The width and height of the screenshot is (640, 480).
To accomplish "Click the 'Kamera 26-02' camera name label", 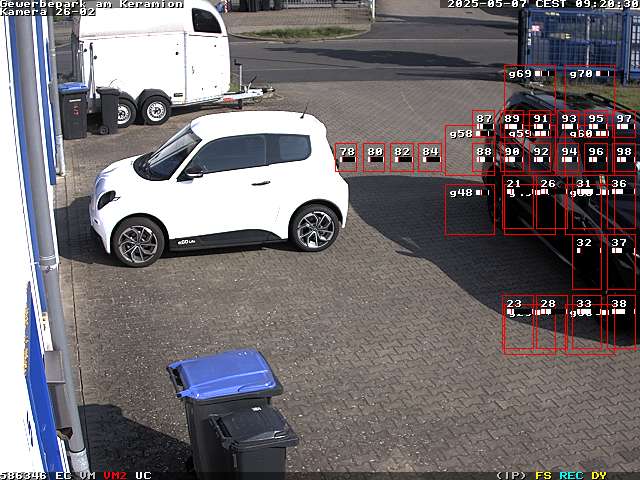I will (x=48, y=12).
